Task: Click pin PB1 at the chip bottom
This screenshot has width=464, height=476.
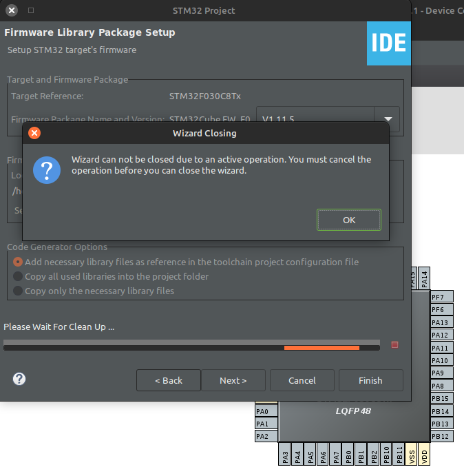Action: click(x=361, y=454)
